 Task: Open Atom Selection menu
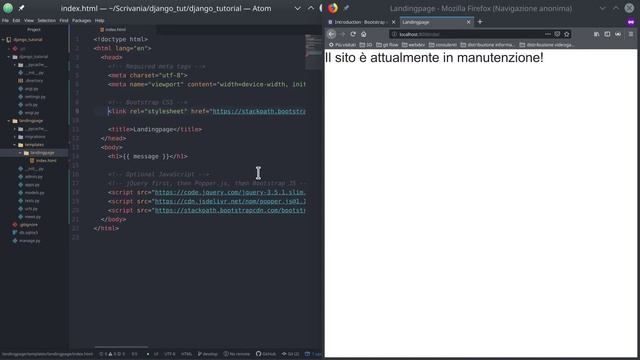47,20
